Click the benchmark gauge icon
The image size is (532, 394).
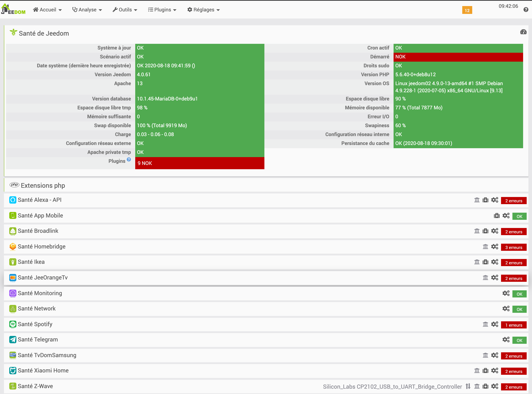(523, 32)
